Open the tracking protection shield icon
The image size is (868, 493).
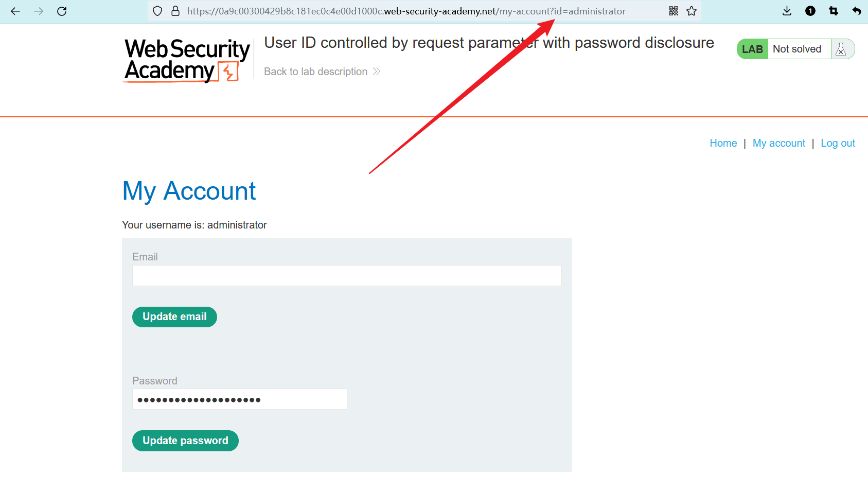pyautogui.click(x=158, y=11)
